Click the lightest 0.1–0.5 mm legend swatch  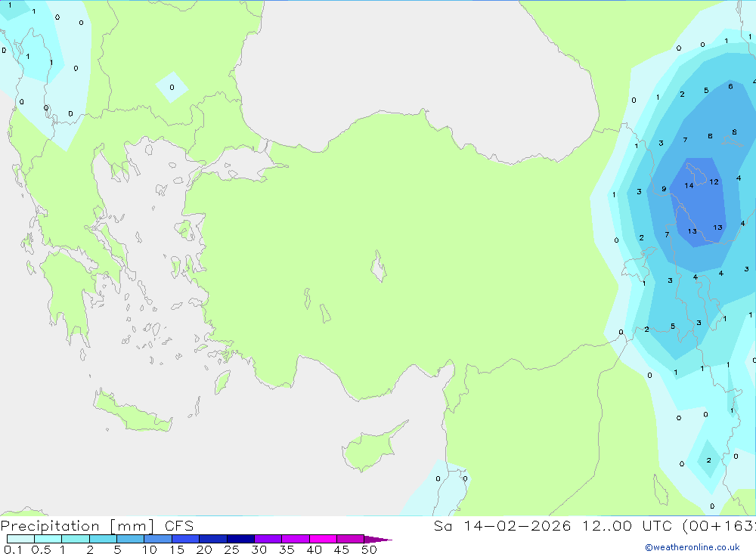click(x=20, y=539)
